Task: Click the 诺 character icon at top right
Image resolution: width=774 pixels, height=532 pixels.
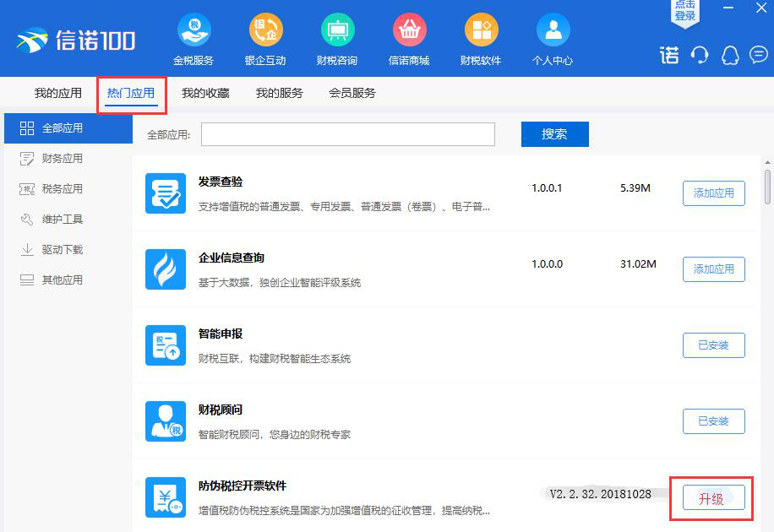Action: [669, 55]
